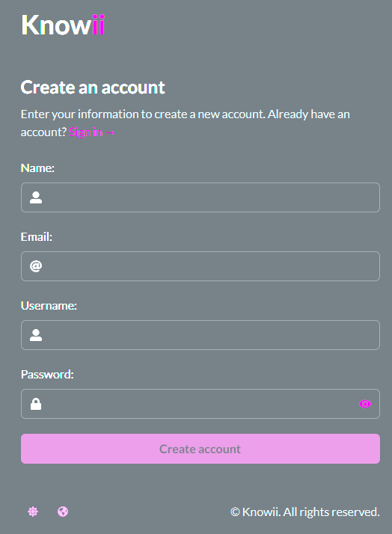This screenshot has height=534, width=392.
Task: Focus the Username input field
Action: [200, 335]
